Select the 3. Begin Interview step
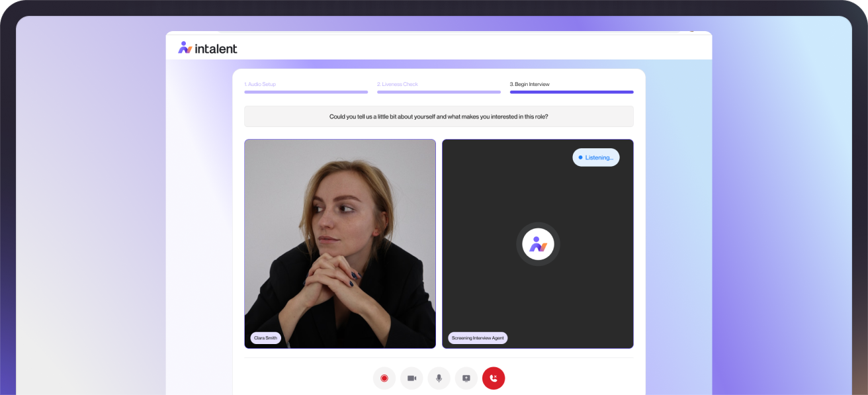 [x=529, y=84]
